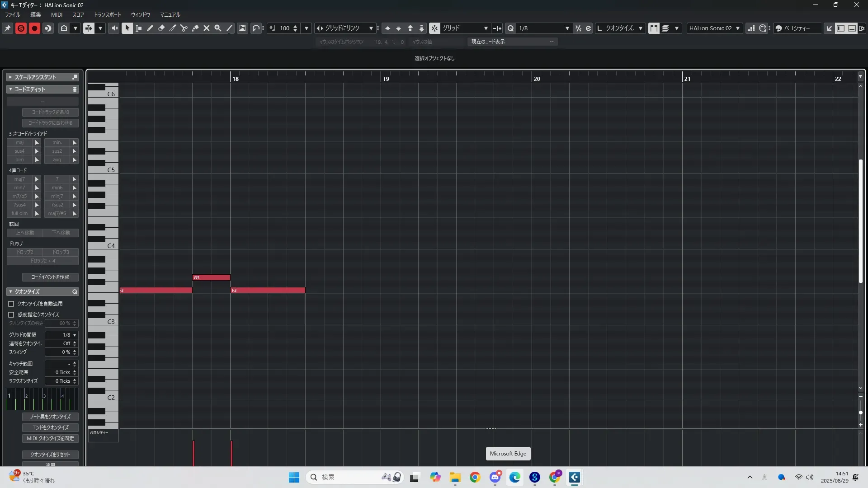Toggle the red Solo Editor button

[x=21, y=28]
